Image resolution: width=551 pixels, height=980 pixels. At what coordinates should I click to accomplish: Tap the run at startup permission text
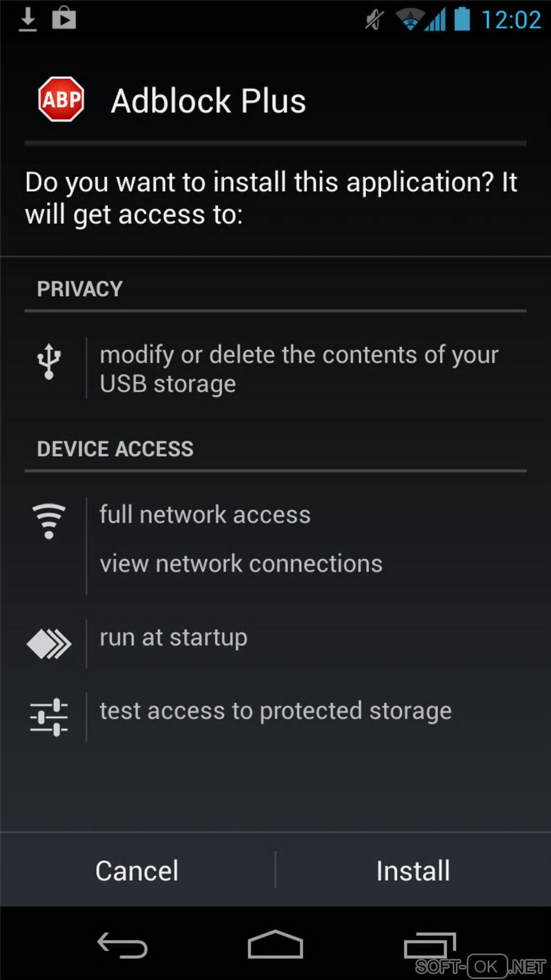point(173,638)
